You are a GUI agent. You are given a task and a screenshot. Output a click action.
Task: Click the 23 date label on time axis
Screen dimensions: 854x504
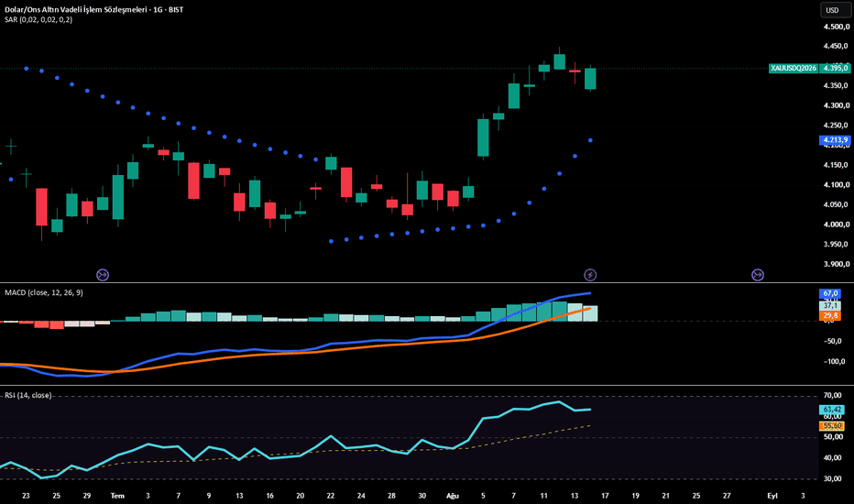(x=27, y=496)
